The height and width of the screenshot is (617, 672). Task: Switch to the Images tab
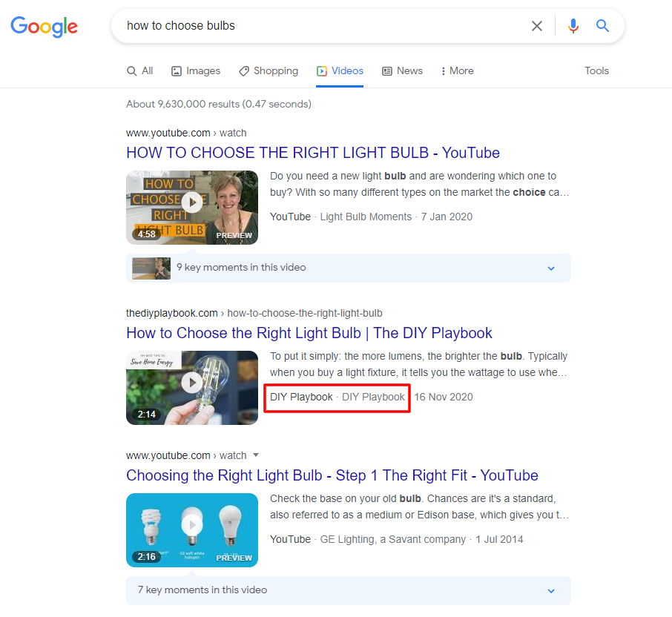(195, 70)
